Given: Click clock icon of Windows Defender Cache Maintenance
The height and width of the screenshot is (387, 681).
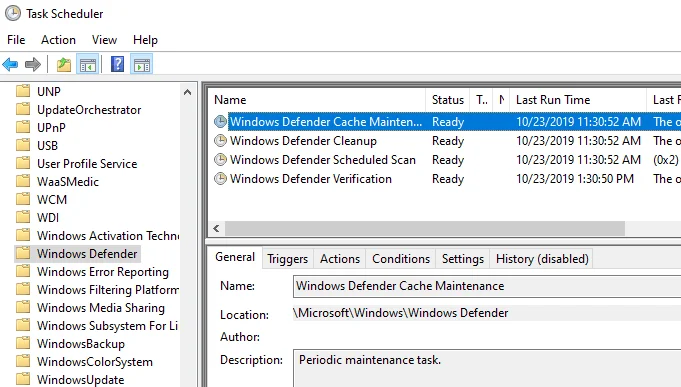Looking at the screenshot, I should click(x=221, y=122).
